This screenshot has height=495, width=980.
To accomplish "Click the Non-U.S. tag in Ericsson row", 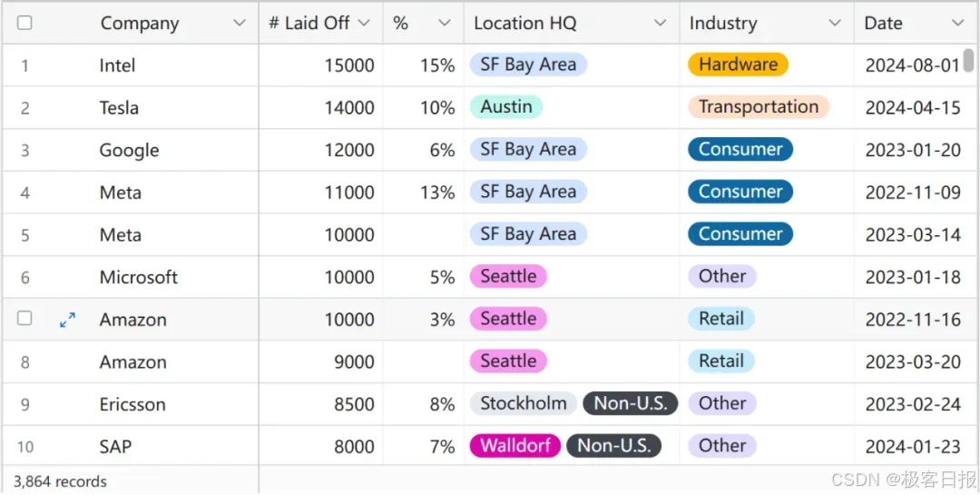I will (x=630, y=403).
